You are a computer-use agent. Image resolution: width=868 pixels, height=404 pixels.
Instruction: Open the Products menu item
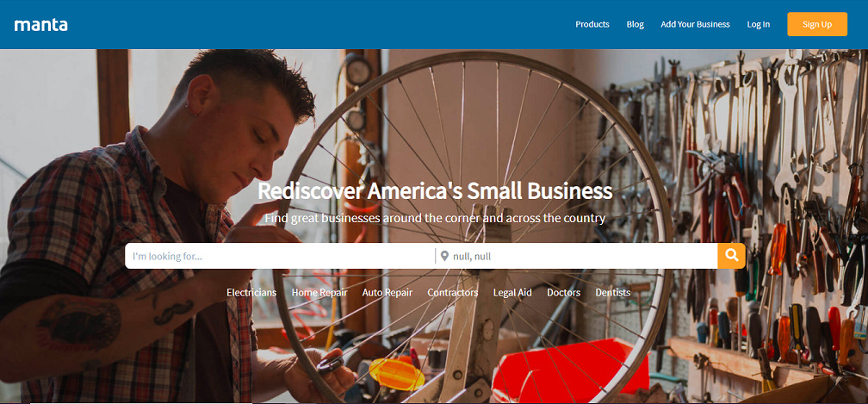(x=592, y=24)
